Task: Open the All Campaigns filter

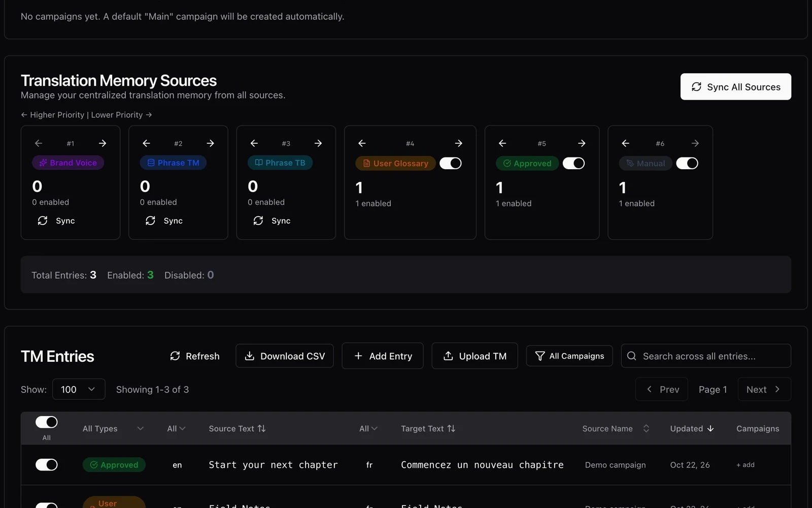Action: click(x=569, y=356)
